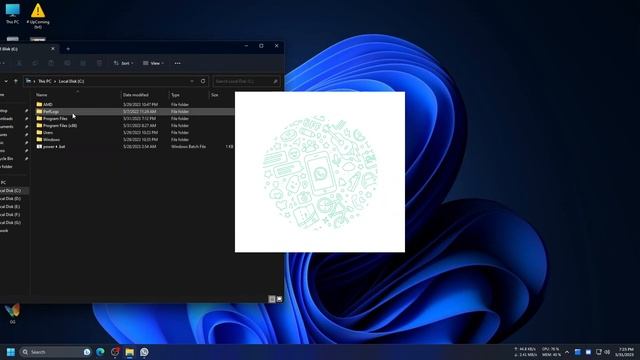640x360 pixels.
Task: Open the See more (three dots) menu
Action: 178,63
